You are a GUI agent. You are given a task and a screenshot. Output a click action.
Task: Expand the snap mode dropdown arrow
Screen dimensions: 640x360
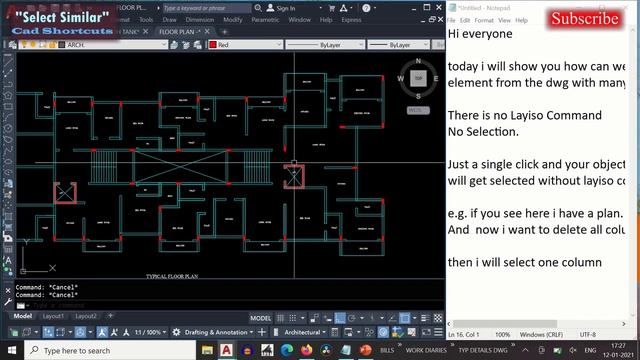[x=302, y=318]
